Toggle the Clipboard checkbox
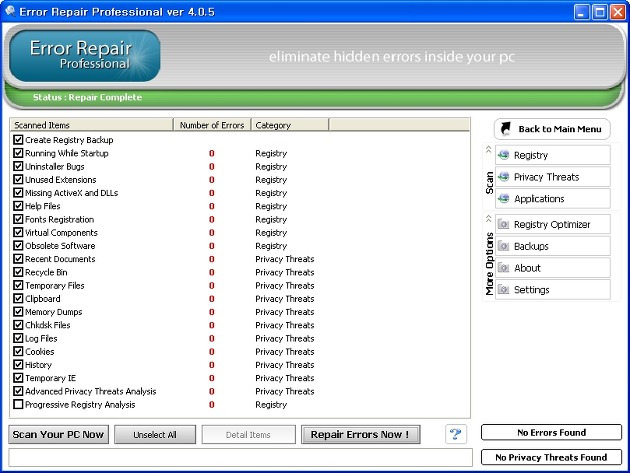630x473 pixels. click(18, 299)
